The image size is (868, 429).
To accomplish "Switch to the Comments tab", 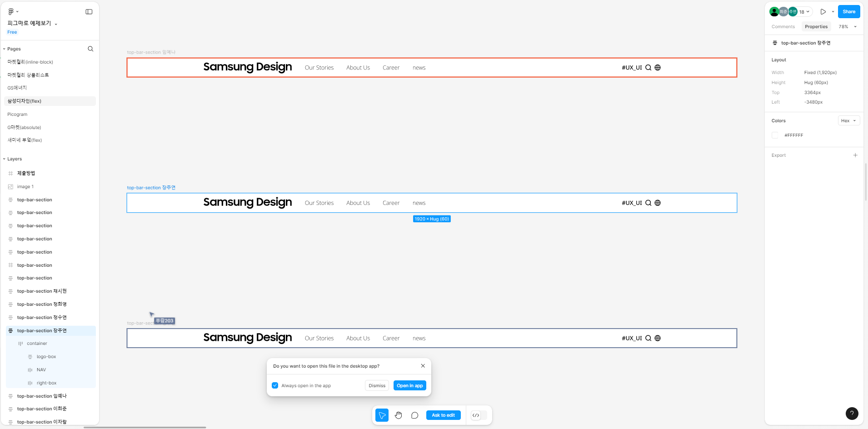I will (783, 26).
